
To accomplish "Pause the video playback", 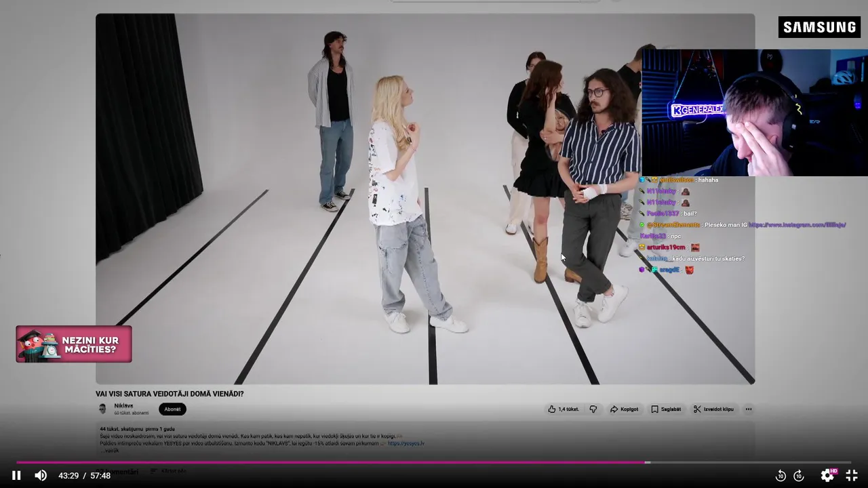I will (x=16, y=475).
